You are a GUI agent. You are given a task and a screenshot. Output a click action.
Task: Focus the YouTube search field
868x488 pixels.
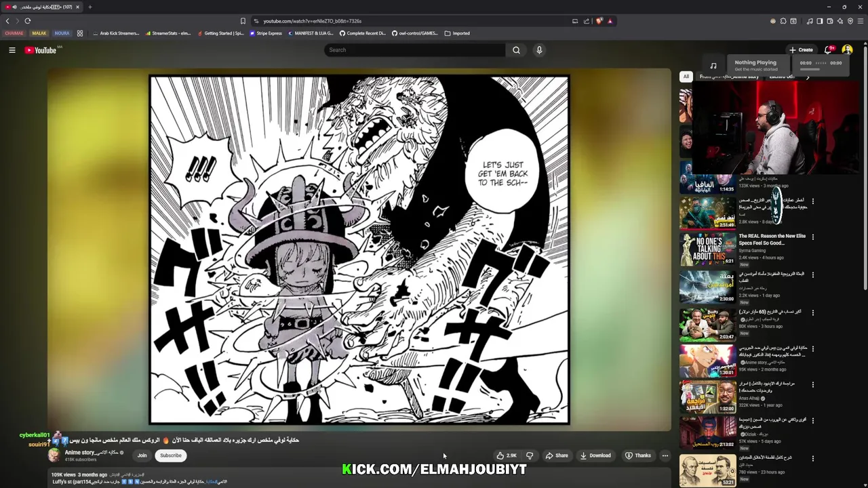[414, 50]
